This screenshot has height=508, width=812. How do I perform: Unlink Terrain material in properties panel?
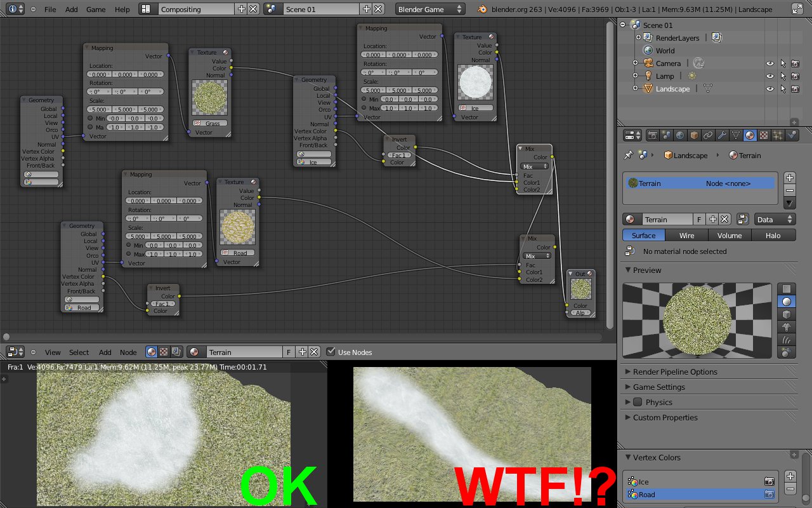(725, 219)
